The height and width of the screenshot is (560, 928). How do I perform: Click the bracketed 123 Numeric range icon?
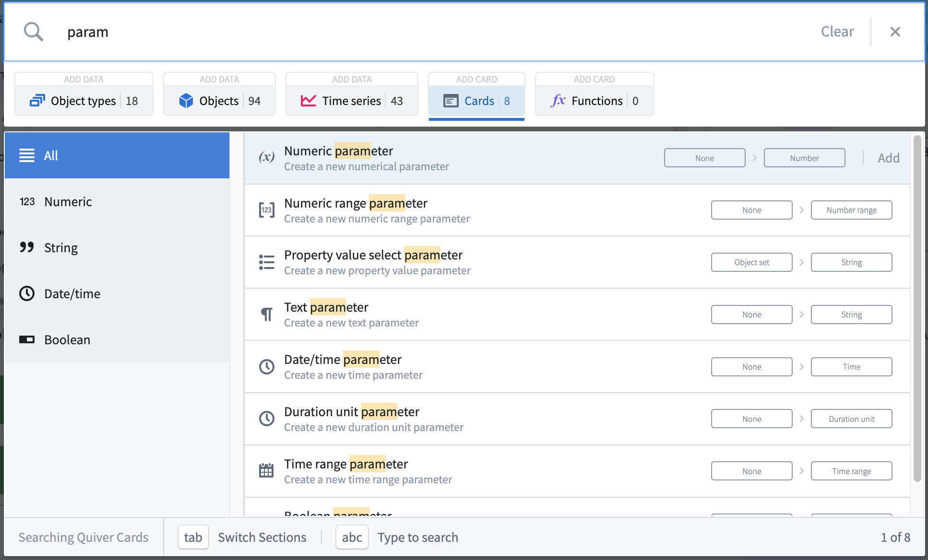267,210
